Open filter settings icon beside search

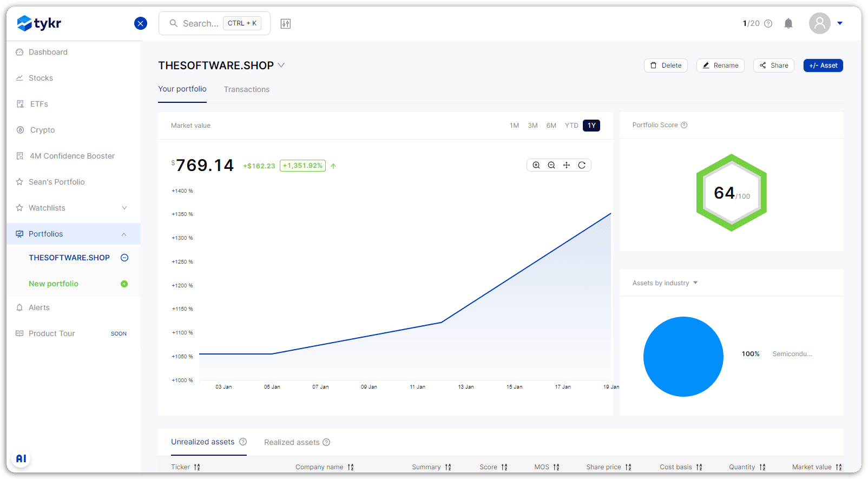[x=286, y=23]
